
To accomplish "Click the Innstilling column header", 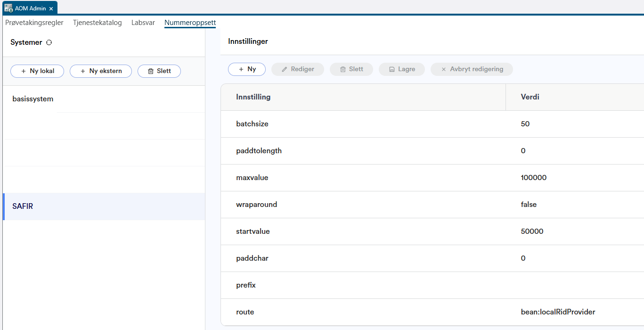I will pos(253,97).
